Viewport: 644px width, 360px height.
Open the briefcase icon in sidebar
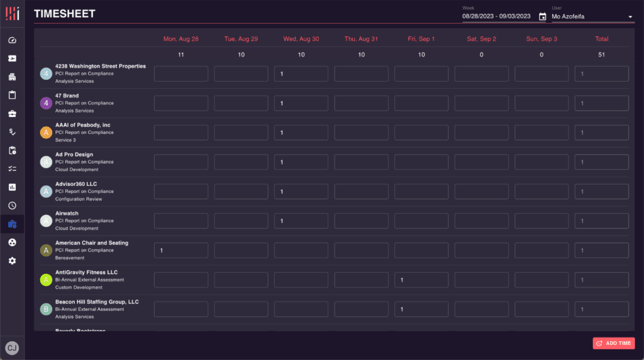pyautogui.click(x=12, y=114)
